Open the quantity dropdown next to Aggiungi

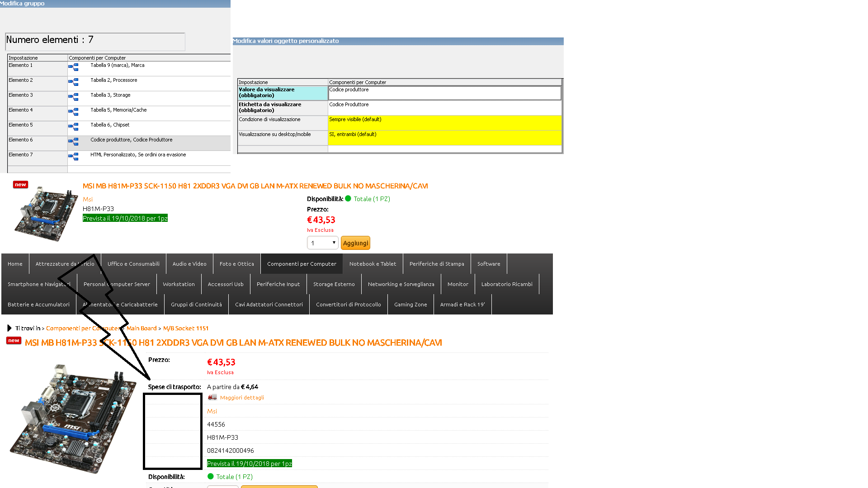coord(322,243)
